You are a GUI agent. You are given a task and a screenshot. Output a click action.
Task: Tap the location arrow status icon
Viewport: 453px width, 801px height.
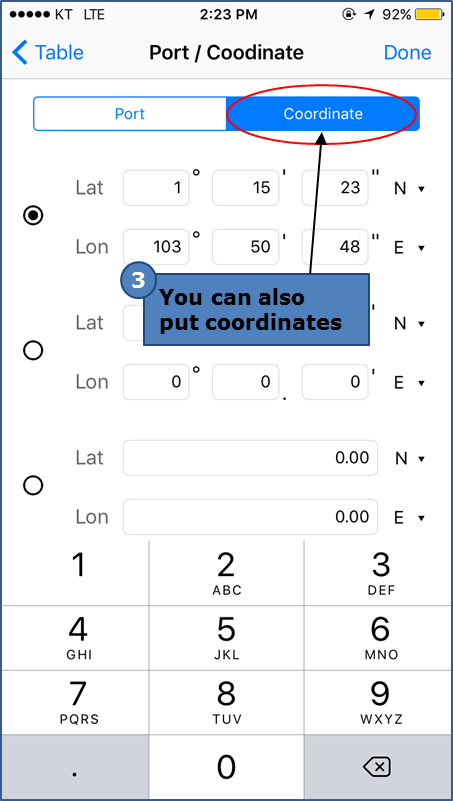[369, 15]
